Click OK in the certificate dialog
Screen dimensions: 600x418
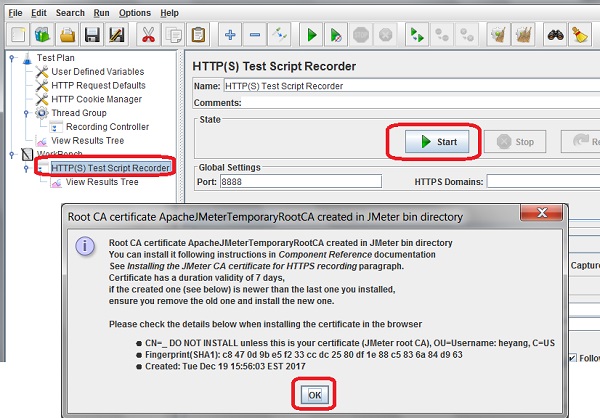point(314,395)
